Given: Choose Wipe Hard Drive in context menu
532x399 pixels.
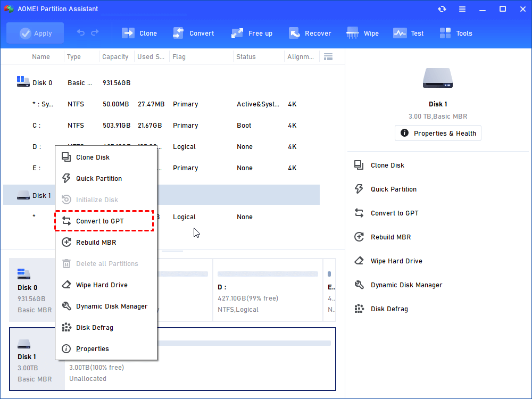Looking at the screenshot, I should tap(101, 285).
